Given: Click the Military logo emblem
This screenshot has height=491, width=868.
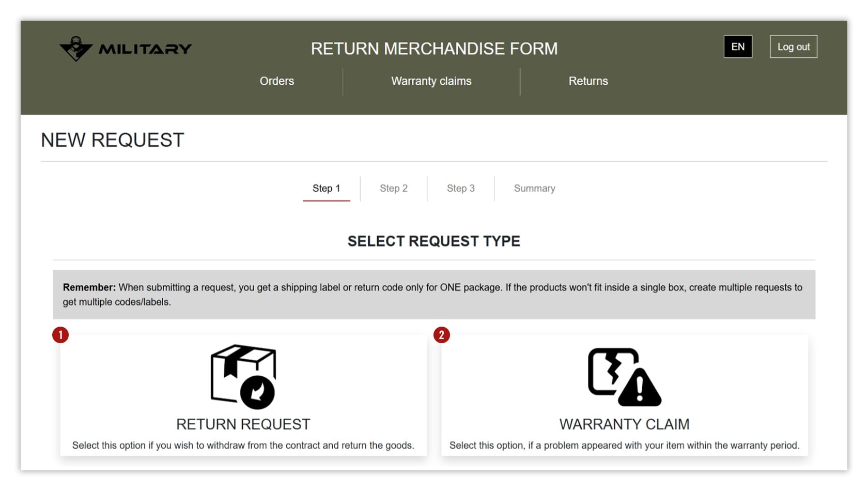Looking at the screenshot, I should [76, 49].
